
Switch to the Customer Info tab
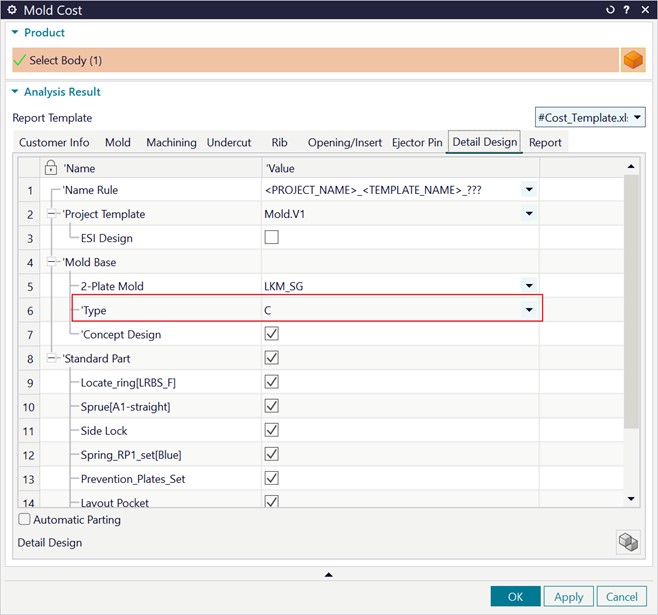(x=54, y=143)
